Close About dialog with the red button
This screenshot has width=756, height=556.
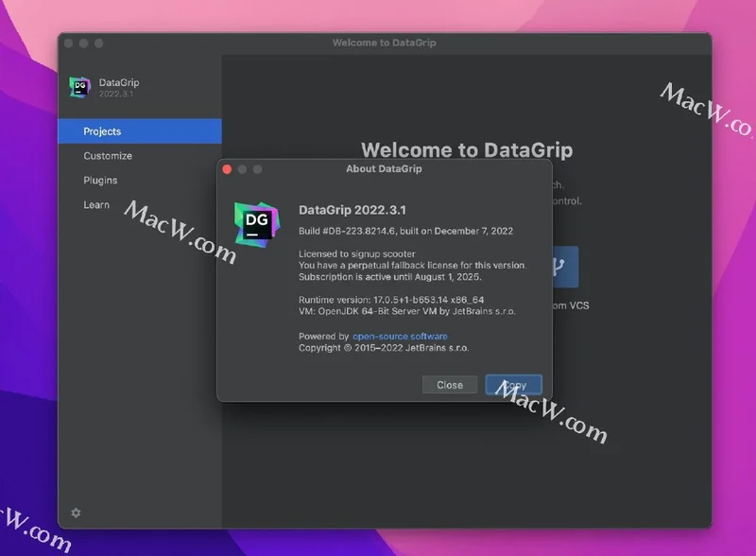(227, 169)
